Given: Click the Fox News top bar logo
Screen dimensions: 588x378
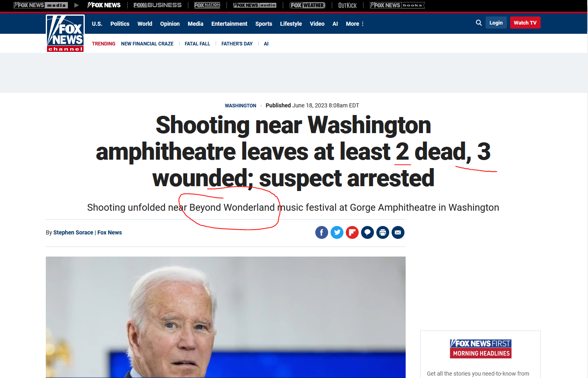Looking at the screenshot, I should tap(104, 5).
